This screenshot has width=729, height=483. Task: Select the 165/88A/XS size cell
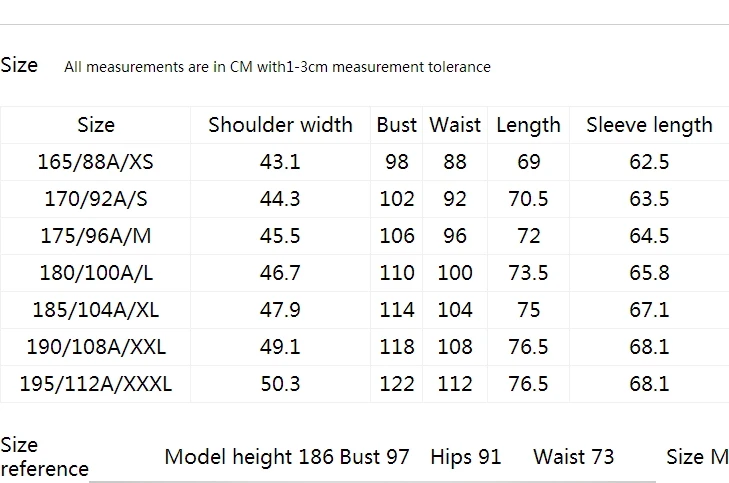tap(95, 162)
